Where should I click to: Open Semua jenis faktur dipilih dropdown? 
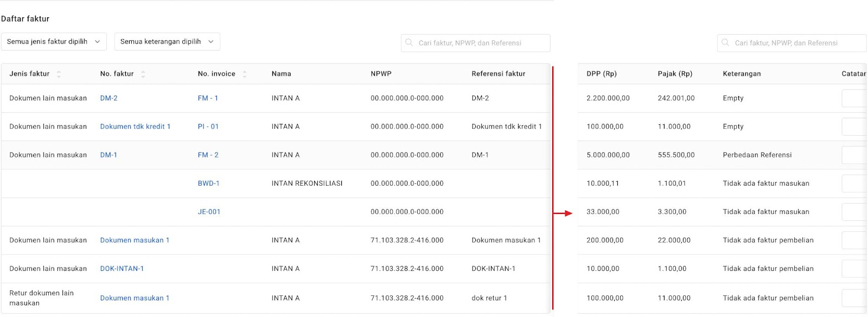54,42
